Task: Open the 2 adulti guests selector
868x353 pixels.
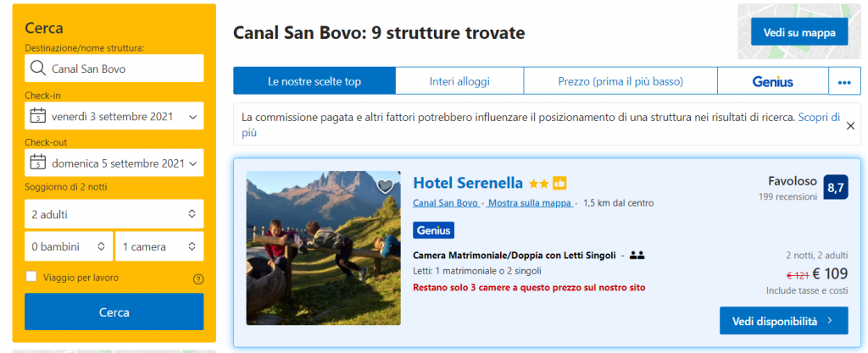Action: (114, 214)
